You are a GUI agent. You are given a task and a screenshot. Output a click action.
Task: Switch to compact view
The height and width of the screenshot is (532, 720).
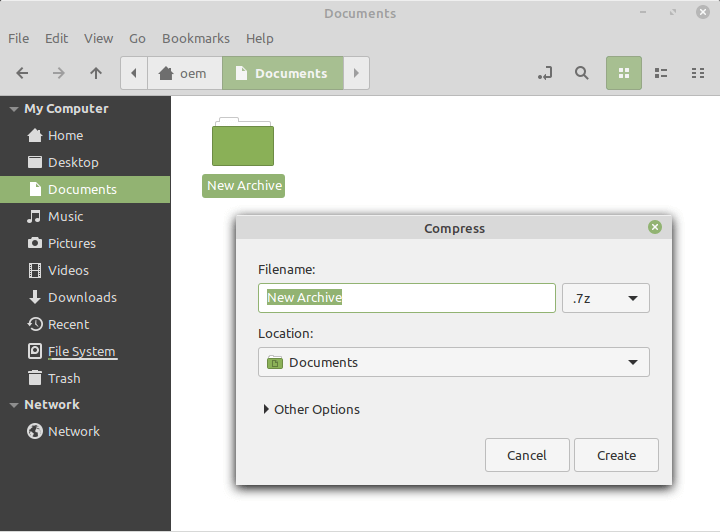697,73
